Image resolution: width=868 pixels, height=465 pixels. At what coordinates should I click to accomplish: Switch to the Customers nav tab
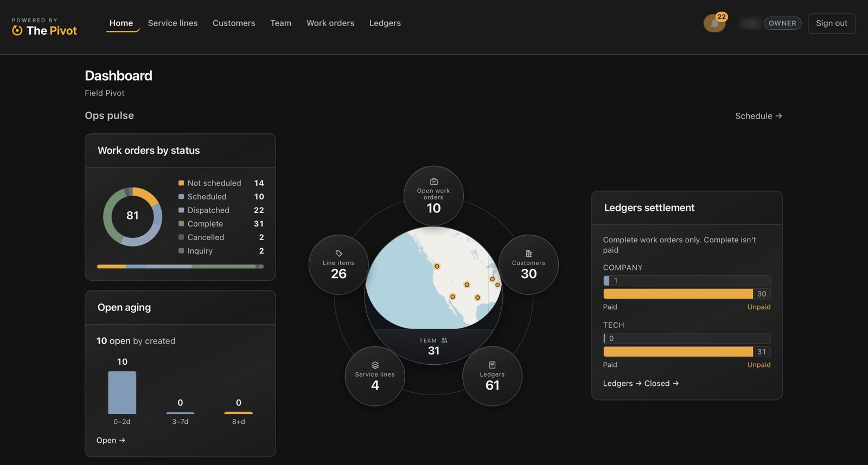click(x=234, y=23)
